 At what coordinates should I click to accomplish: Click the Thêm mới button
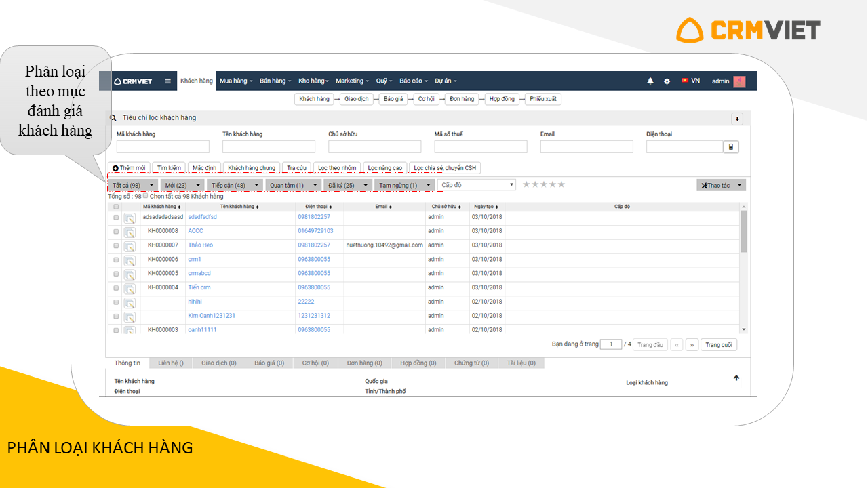point(129,168)
